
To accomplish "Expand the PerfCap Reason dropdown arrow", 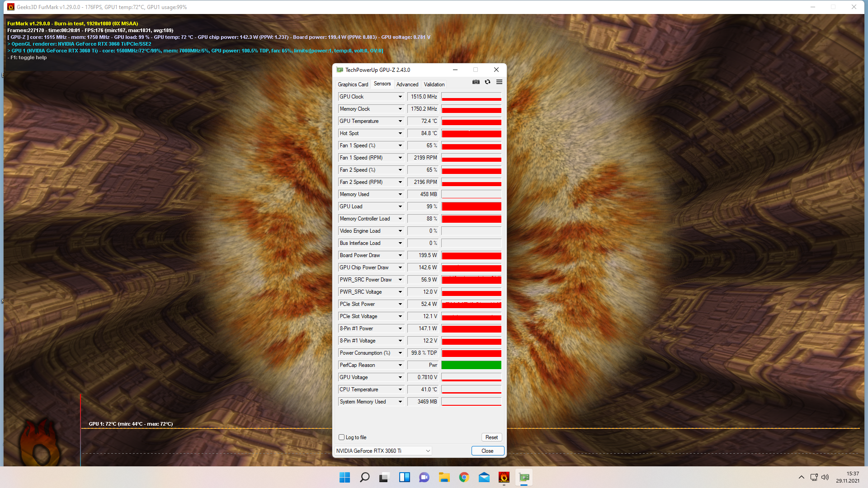I will click(400, 365).
